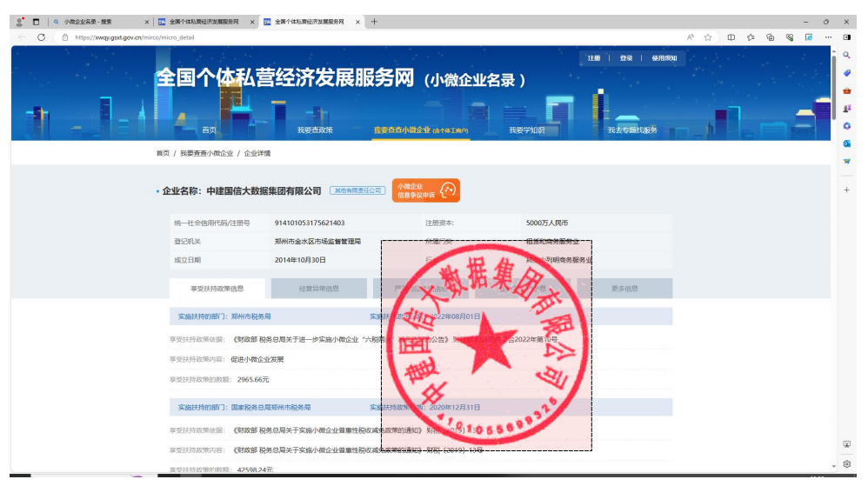The width and height of the screenshot is (868, 486).
Task: Open a new browser tab
Action: [374, 21]
